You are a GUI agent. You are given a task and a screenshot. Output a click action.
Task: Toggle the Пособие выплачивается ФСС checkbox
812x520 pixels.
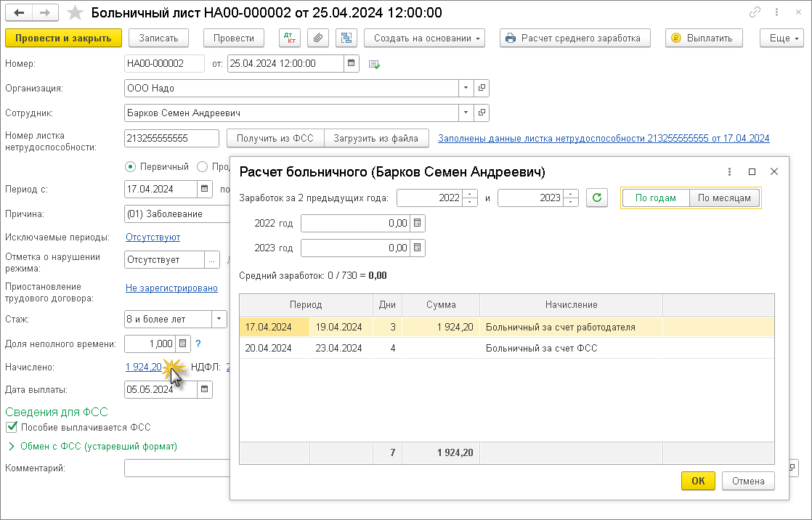11,427
